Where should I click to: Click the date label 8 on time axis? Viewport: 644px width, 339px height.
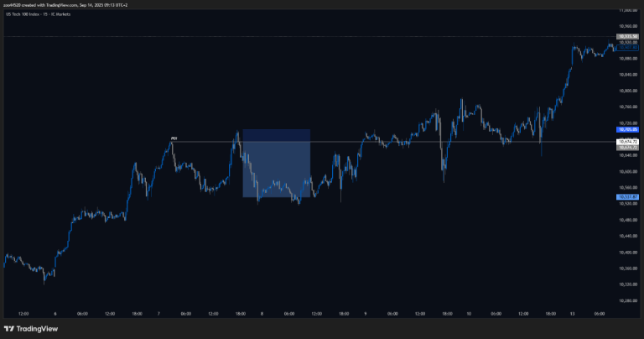pos(262,315)
